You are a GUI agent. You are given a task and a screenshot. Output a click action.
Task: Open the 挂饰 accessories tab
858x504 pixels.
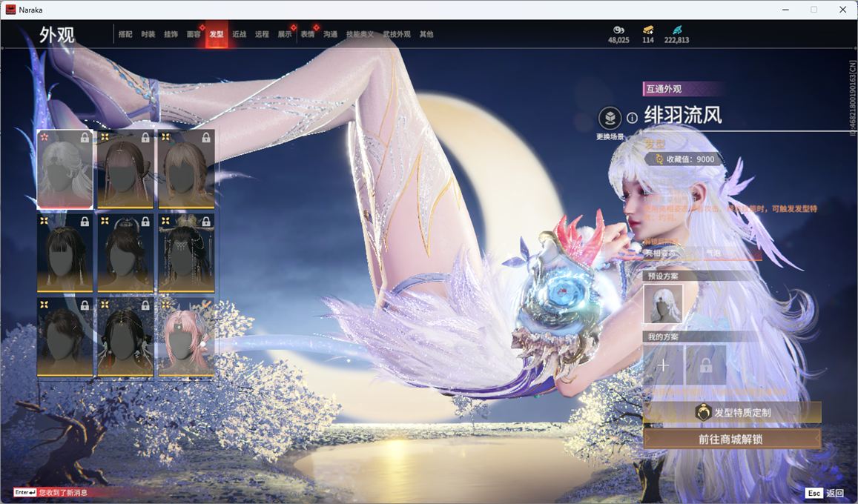171,34
